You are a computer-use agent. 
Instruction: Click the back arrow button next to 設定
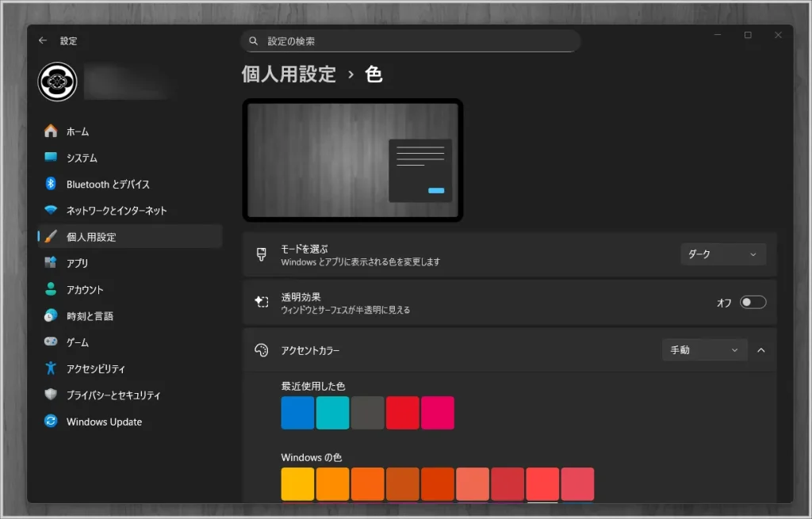click(x=43, y=40)
